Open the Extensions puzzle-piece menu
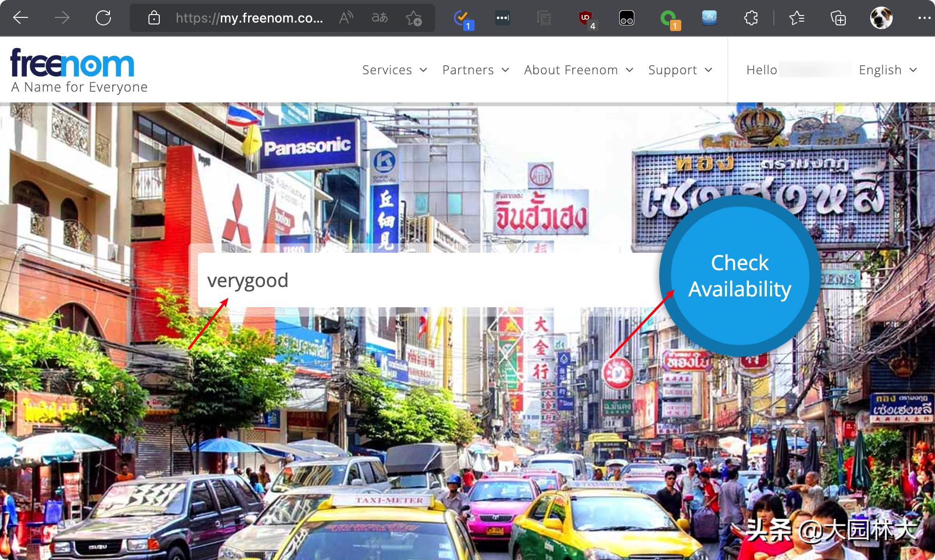The width and height of the screenshot is (935, 560). [x=751, y=18]
